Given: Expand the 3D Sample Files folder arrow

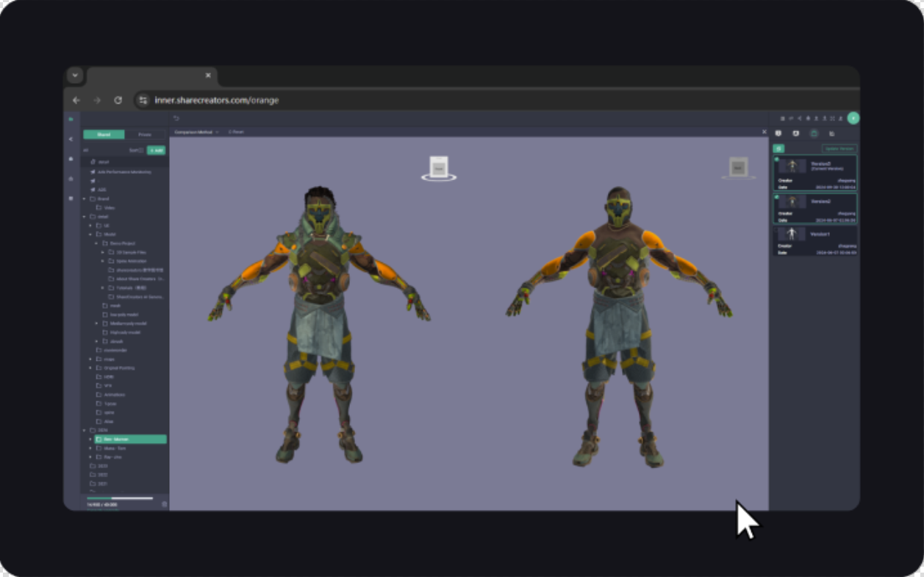Looking at the screenshot, I should pyautogui.click(x=102, y=252).
